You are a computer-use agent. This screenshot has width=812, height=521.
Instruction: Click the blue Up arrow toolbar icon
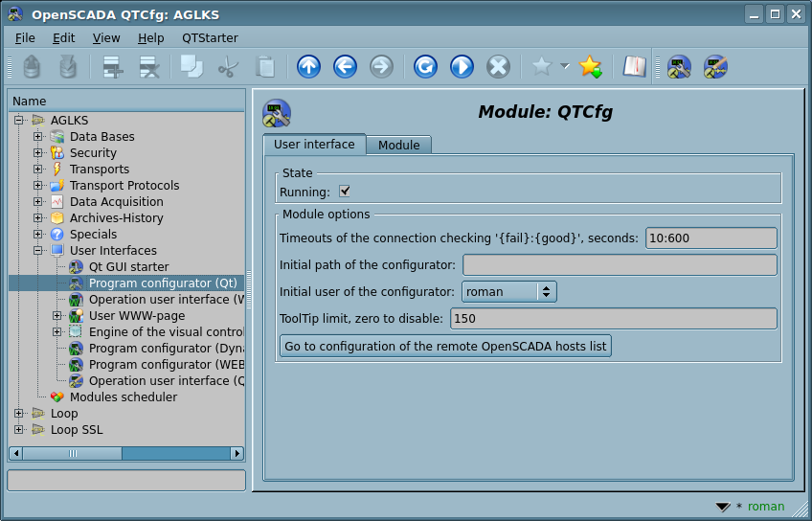click(308, 66)
